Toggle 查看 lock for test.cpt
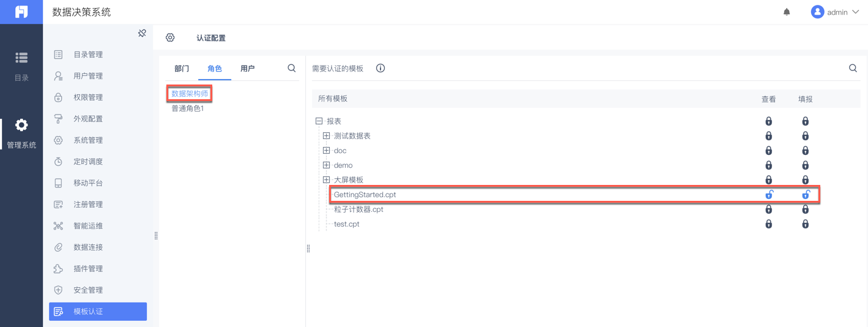 769,224
